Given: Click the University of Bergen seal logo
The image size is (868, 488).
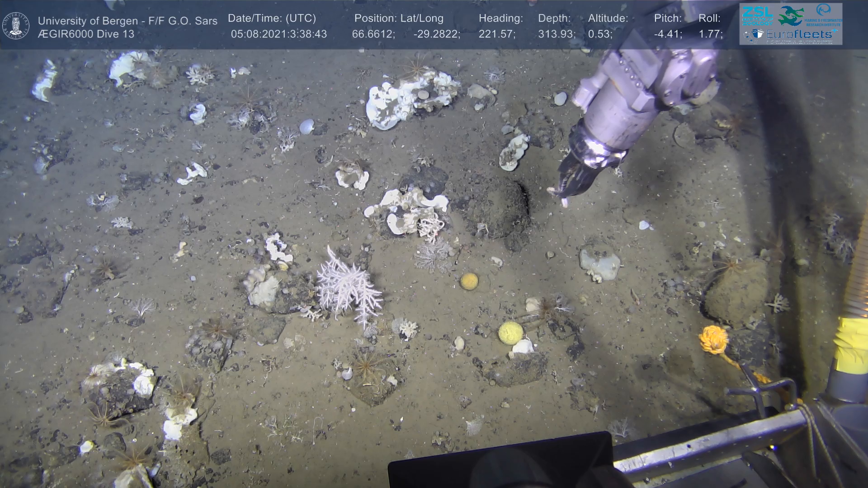Looking at the screenshot, I should coord(16,25).
